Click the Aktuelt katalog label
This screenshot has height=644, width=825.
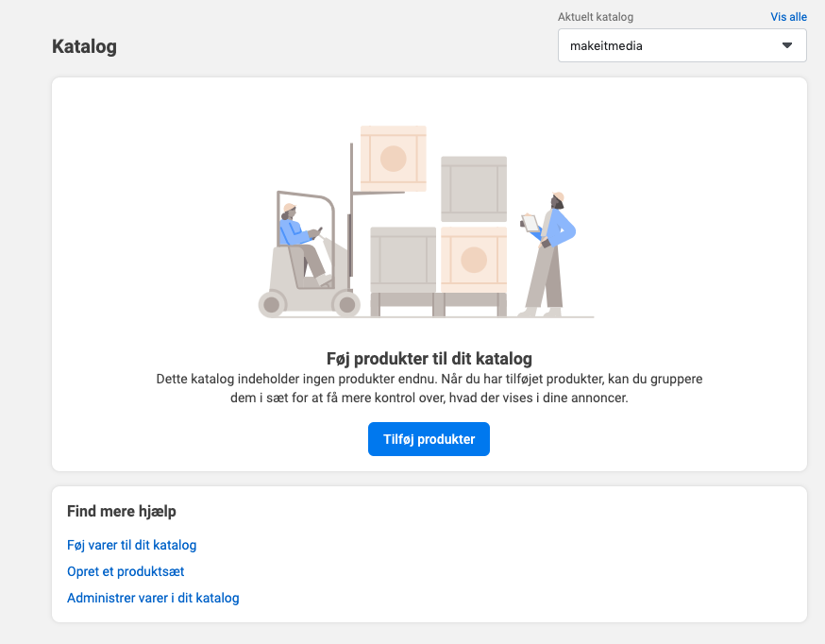tap(596, 17)
